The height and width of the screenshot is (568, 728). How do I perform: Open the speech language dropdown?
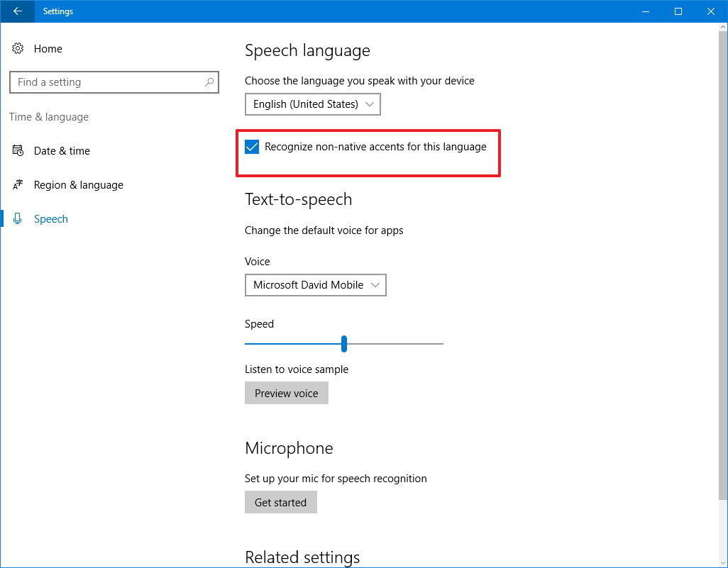pos(312,104)
